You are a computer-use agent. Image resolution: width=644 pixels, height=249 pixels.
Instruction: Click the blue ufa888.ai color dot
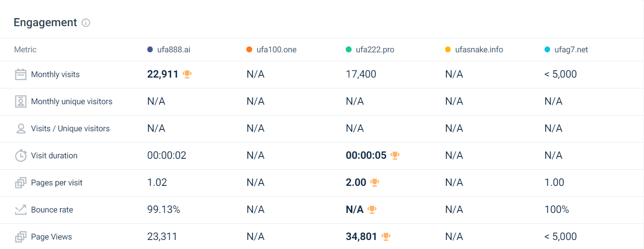coord(150,50)
